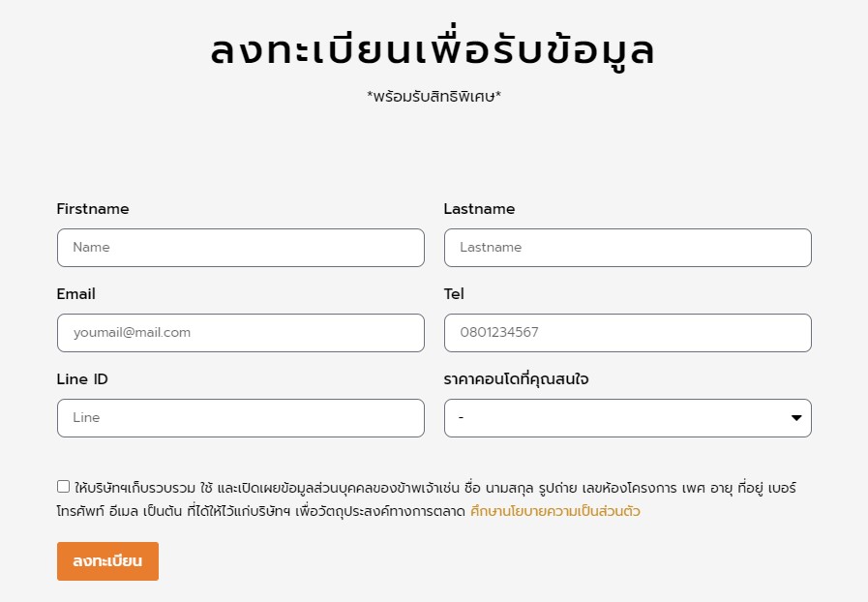Focus the Lastname text field
Screen dimensions: 868x602
627,248
